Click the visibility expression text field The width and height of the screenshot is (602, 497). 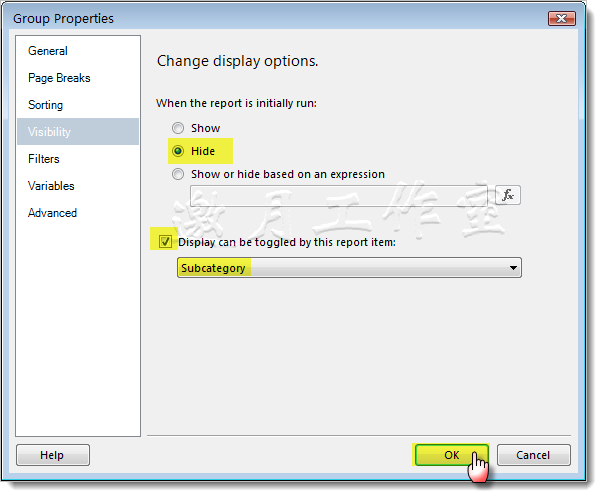(339, 196)
